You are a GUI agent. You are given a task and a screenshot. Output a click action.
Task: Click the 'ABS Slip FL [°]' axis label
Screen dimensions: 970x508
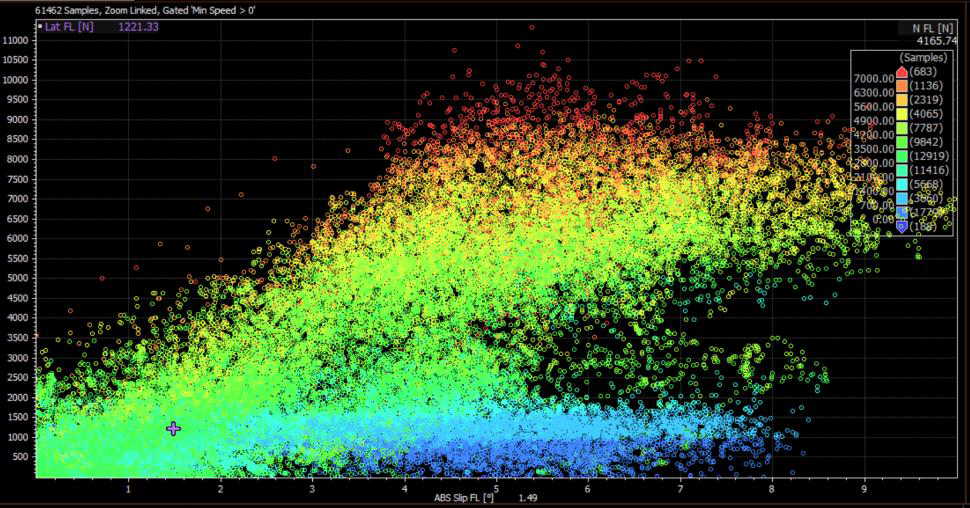pos(464,498)
